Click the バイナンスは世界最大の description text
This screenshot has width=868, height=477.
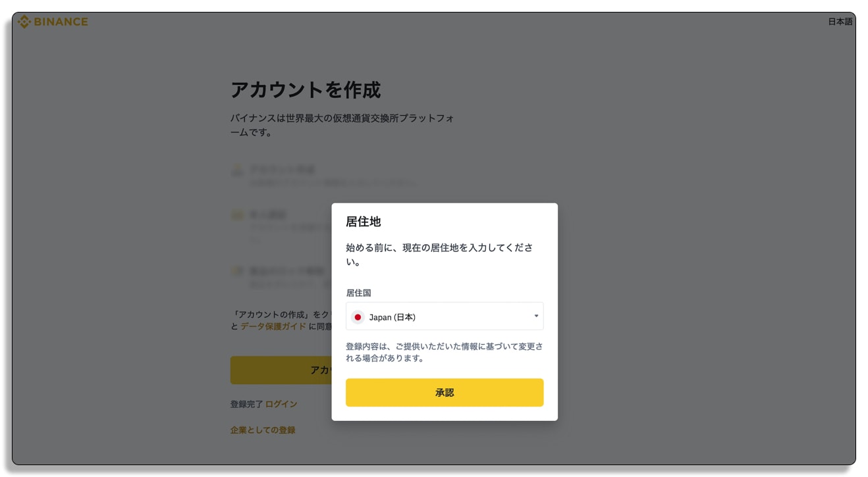click(342, 125)
